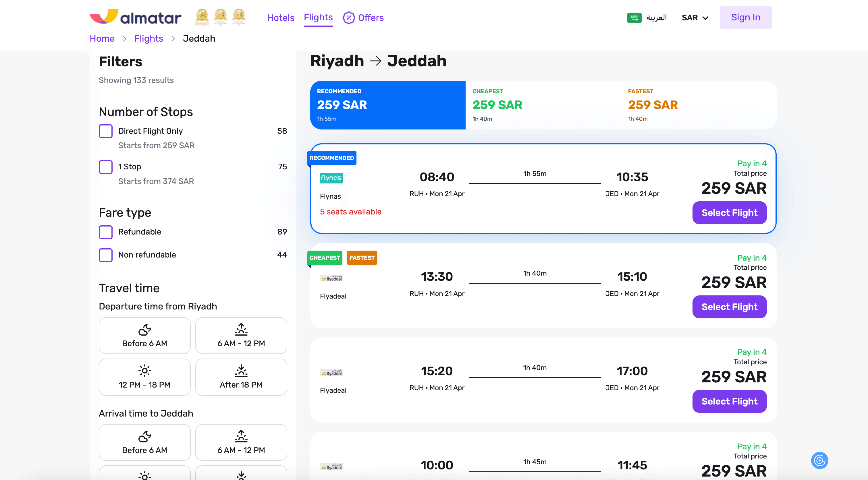Click the Saudi flag language icon
The image size is (868, 480).
point(634,18)
